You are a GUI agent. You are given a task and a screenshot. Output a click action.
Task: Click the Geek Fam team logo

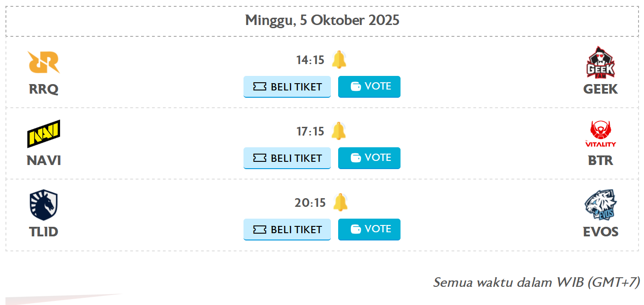click(x=600, y=62)
